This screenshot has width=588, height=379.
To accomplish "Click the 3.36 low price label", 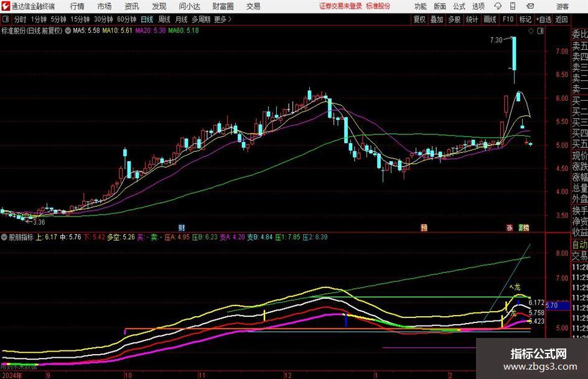I will pyautogui.click(x=39, y=222).
